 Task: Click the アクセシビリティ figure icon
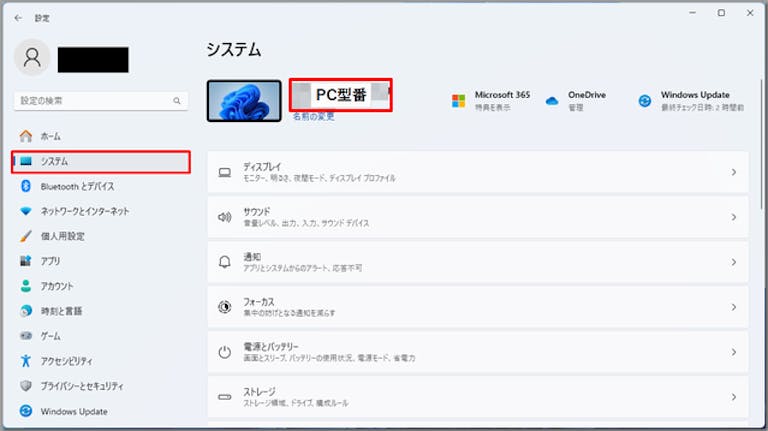coord(26,361)
